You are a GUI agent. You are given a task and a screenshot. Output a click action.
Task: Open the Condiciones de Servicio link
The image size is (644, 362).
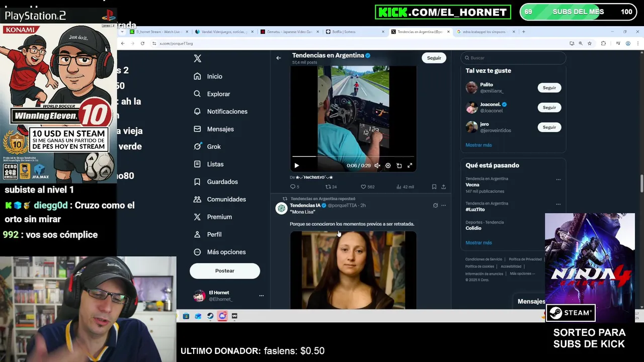(x=484, y=259)
